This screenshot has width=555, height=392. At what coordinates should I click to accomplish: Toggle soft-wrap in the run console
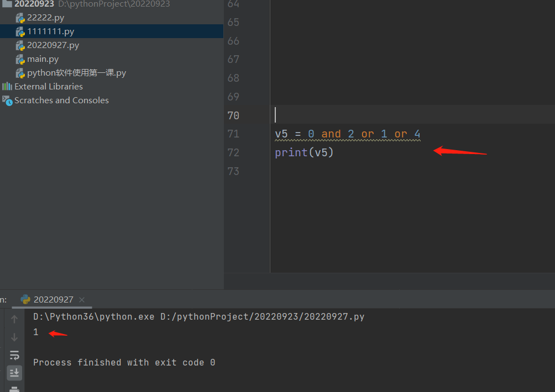click(x=14, y=355)
